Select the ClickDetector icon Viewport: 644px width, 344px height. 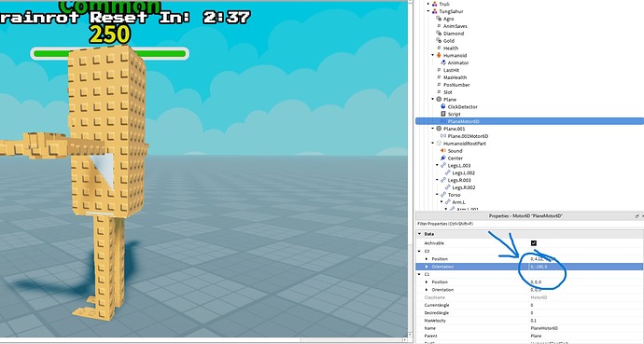(443, 106)
